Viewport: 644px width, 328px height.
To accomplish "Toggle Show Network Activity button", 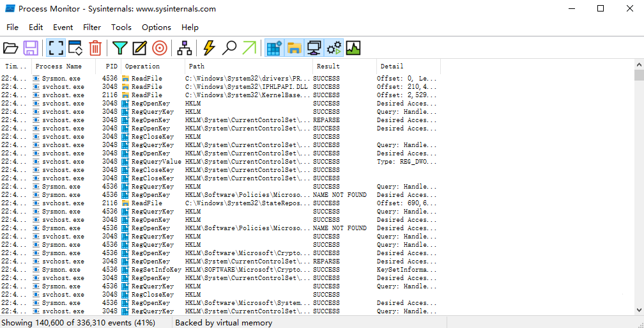I will coord(314,48).
